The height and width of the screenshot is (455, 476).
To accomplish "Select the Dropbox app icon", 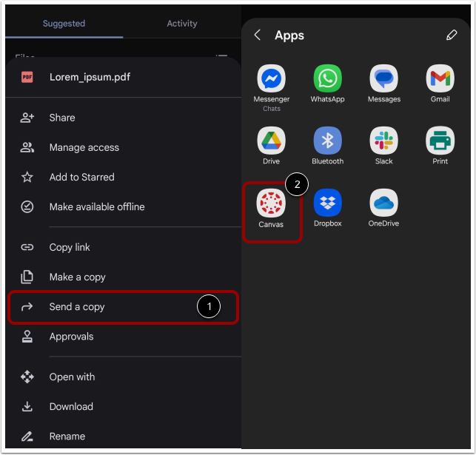I will (x=327, y=203).
